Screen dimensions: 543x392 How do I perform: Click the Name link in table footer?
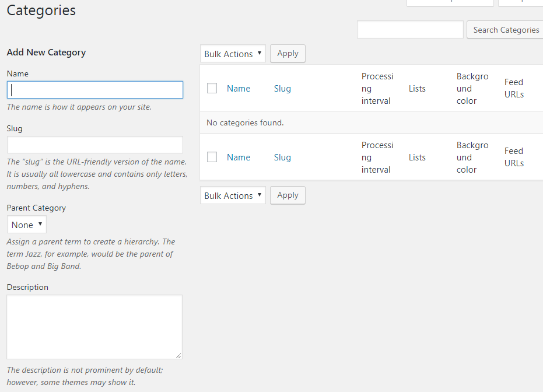point(239,157)
